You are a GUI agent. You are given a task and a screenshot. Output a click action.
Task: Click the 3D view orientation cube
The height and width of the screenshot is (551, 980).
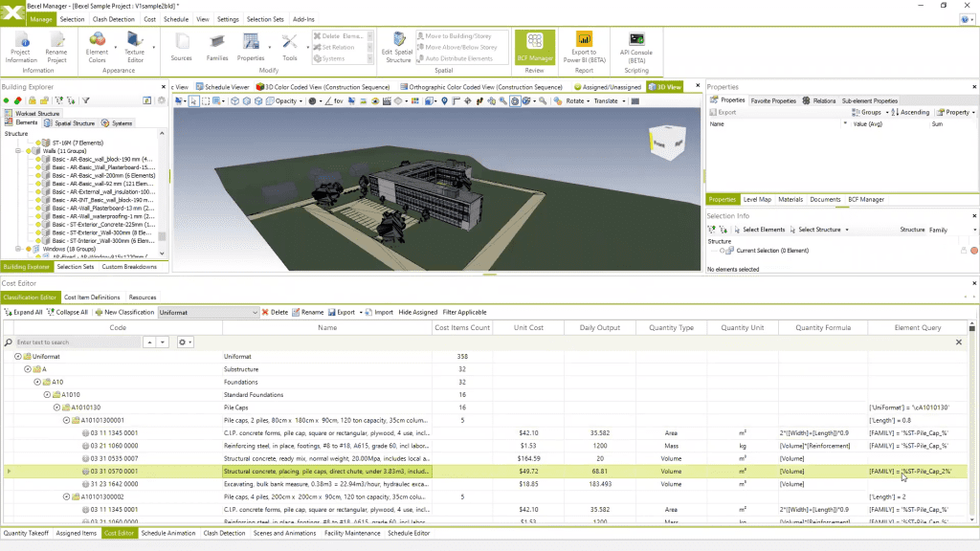(667, 142)
